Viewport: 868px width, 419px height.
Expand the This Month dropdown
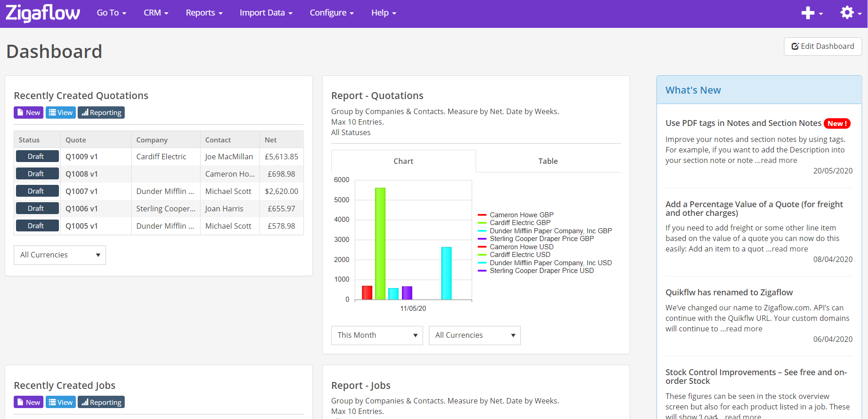click(x=377, y=335)
